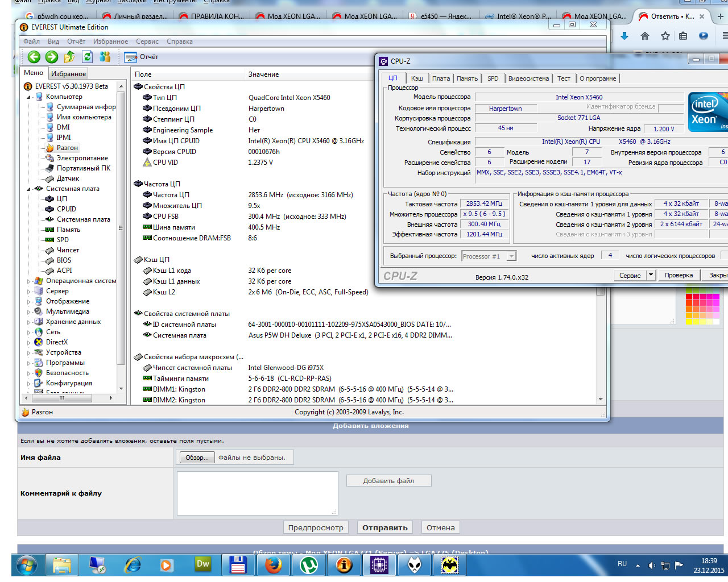Click the EVEREST tree vertical scrollbar

pos(121,236)
